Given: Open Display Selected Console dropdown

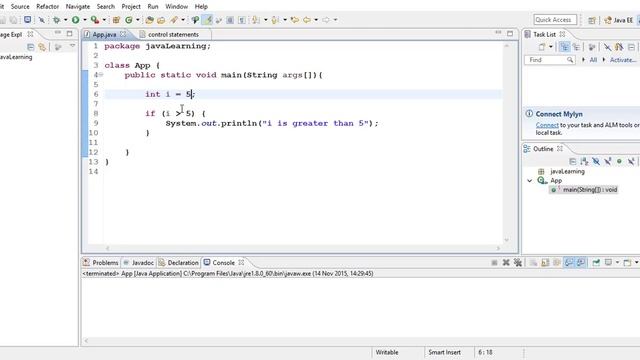Looking at the screenshot, I should [x=617, y=262].
